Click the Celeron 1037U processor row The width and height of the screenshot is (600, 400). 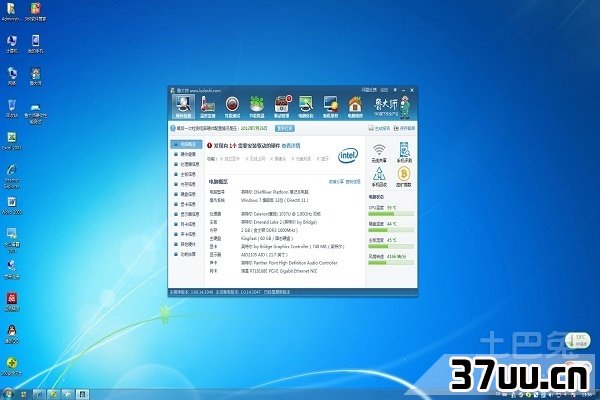(x=265, y=214)
